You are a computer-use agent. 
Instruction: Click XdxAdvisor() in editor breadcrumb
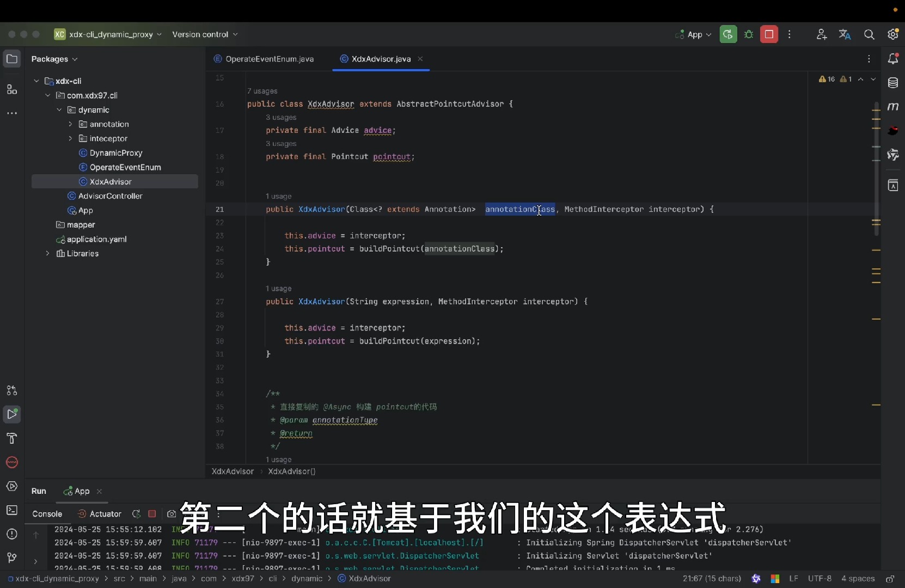(x=292, y=471)
